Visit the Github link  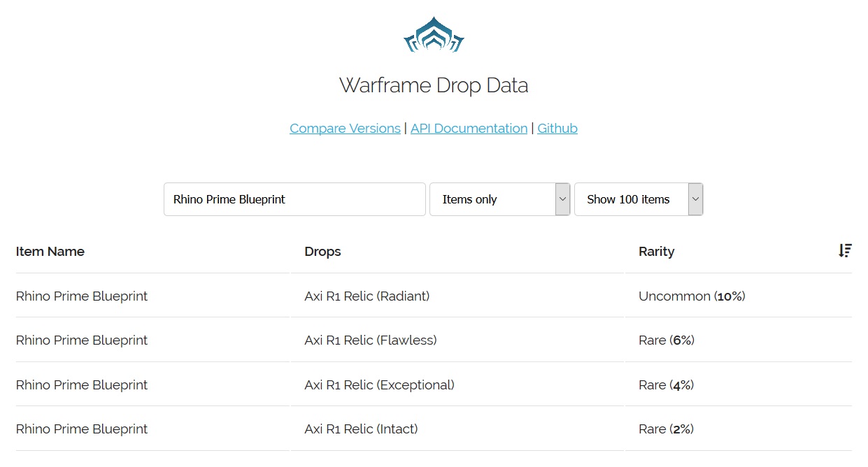557,129
